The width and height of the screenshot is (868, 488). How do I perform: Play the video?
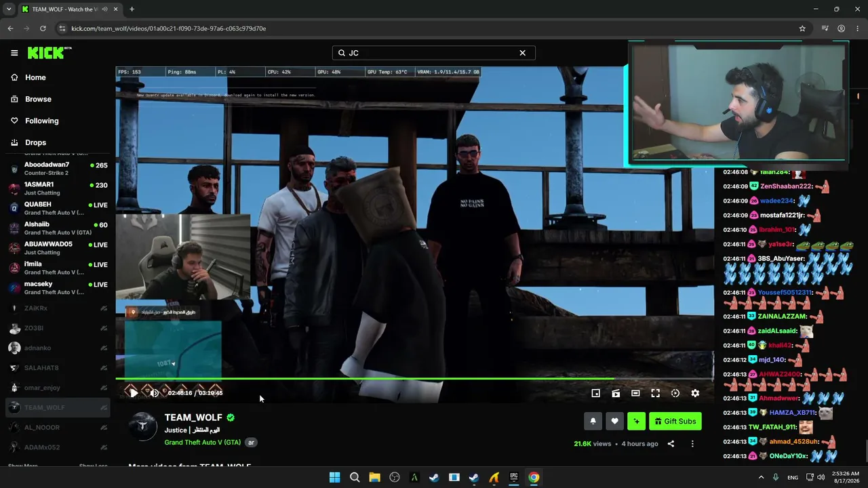point(134,393)
